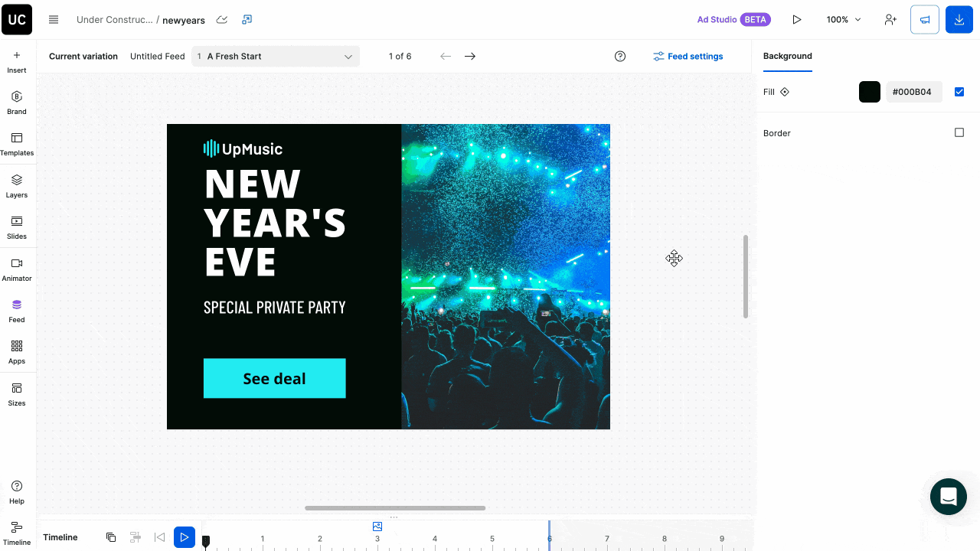Open the hamburger main menu
Image resolution: width=980 pixels, height=551 pixels.
54,19
